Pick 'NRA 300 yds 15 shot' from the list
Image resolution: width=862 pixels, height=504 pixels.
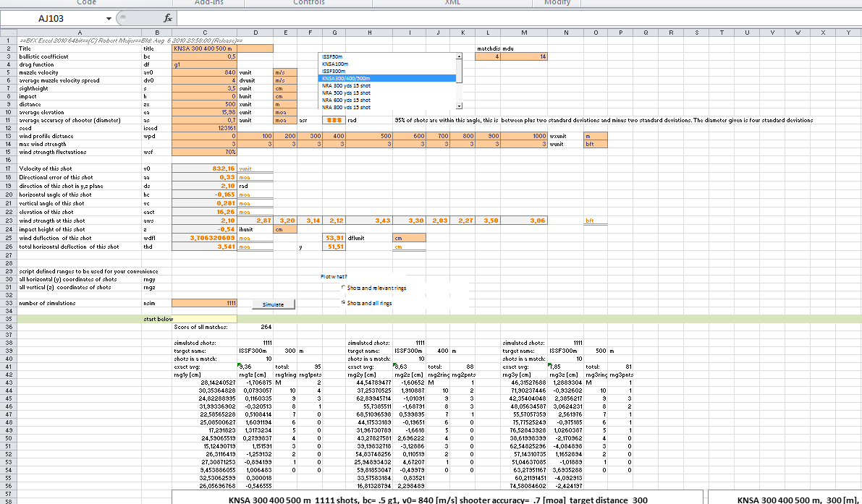click(x=387, y=85)
